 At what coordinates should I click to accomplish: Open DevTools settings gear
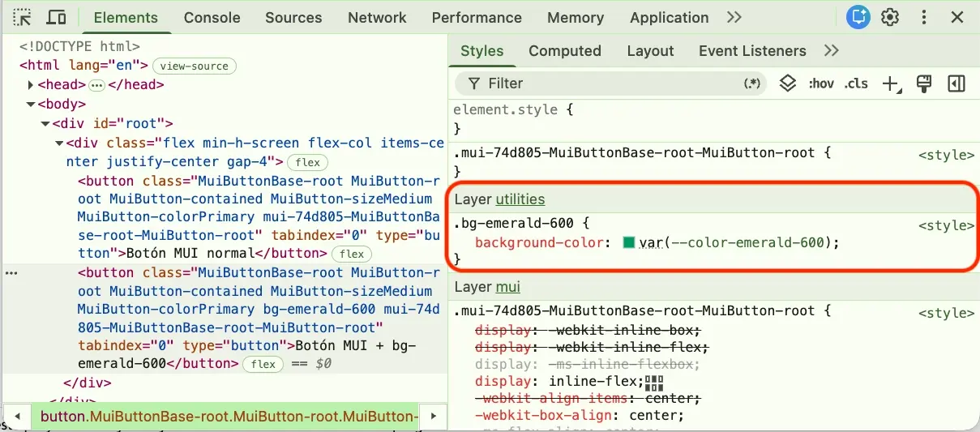(890, 17)
